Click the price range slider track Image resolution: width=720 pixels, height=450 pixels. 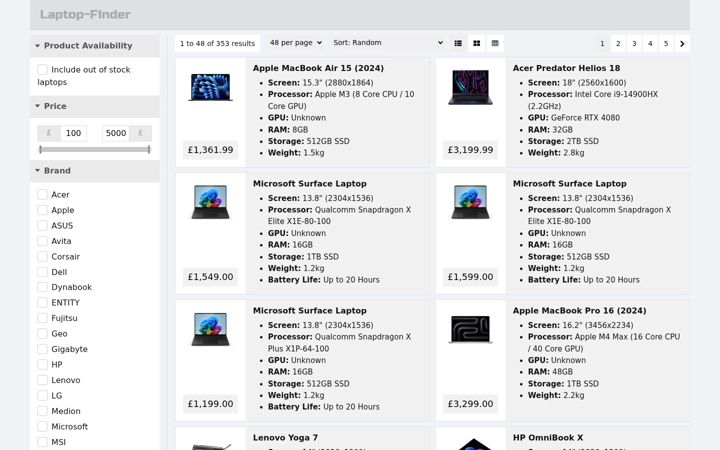pos(95,149)
